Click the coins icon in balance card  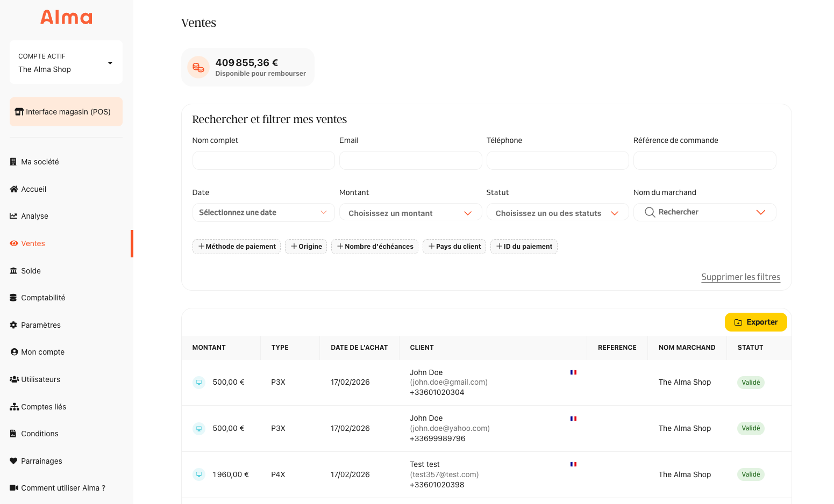198,67
